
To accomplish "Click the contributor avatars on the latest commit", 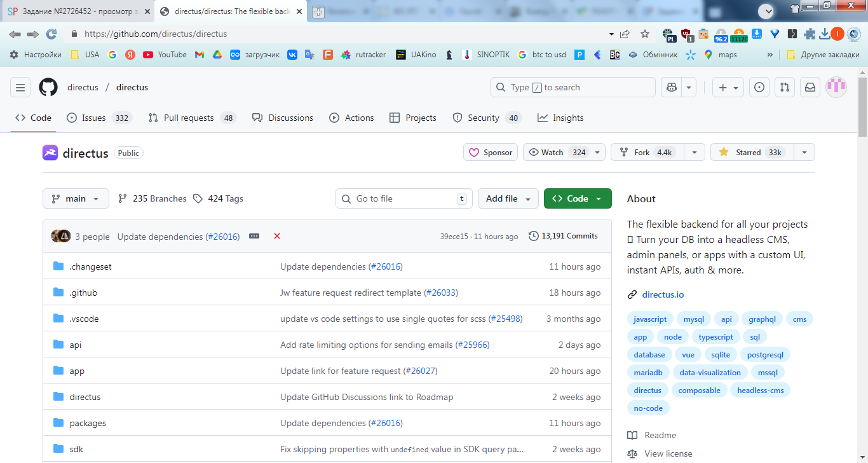I will click(x=61, y=236).
